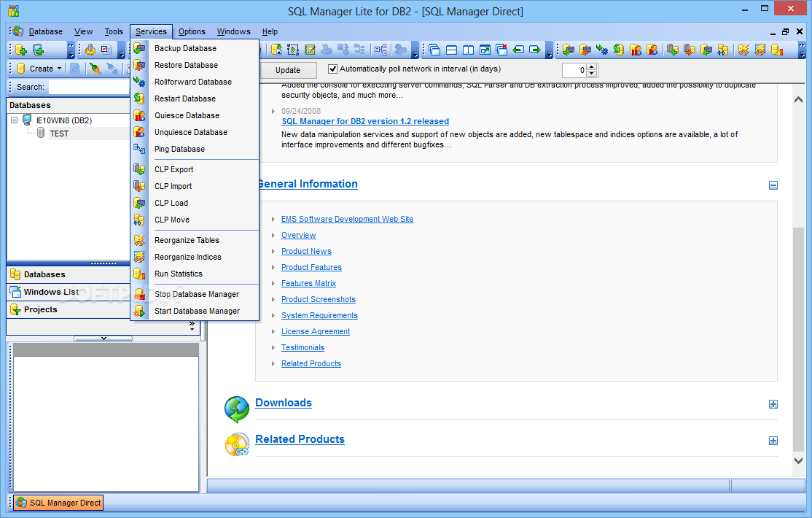
Task: Click the Search input field
Action: pyautogui.click(x=88, y=87)
